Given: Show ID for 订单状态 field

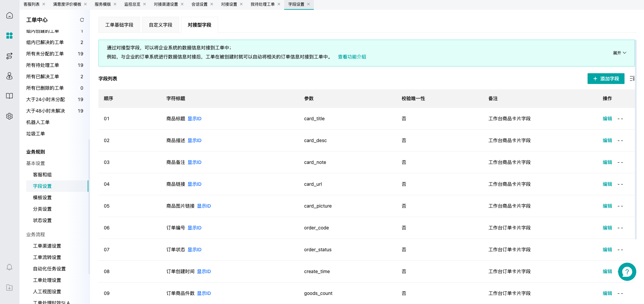Looking at the screenshot, I should [x=195, y=250].
